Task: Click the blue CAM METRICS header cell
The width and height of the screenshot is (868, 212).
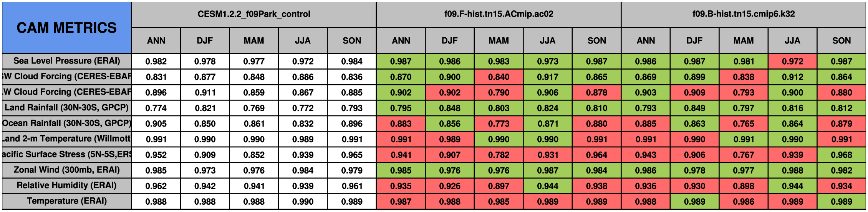Action: [66, 28]
